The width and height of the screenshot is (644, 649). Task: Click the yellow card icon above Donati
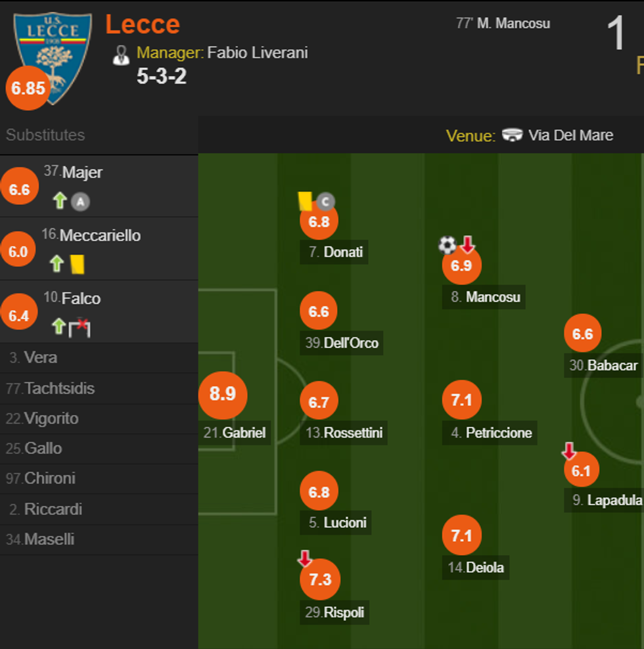304,200
